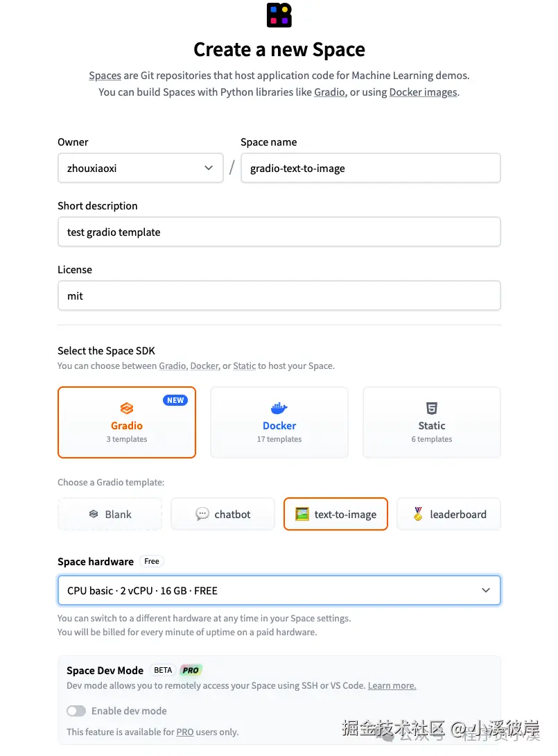Viewport: 558px width, 756px height.
Task: Click the Short description label
Action: [x=97, y=206]
